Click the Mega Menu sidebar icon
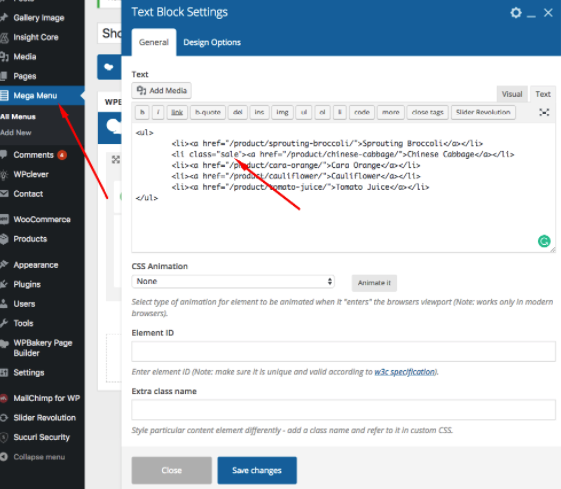The image size is (561, 489). tap(4, 96)
